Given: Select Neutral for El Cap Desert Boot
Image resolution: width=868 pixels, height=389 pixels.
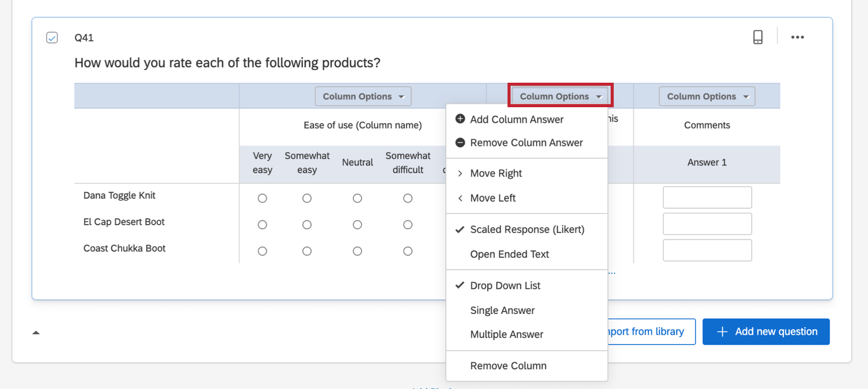Looking at the screenshot, I should pyautogui.click(x=357, y=225).
